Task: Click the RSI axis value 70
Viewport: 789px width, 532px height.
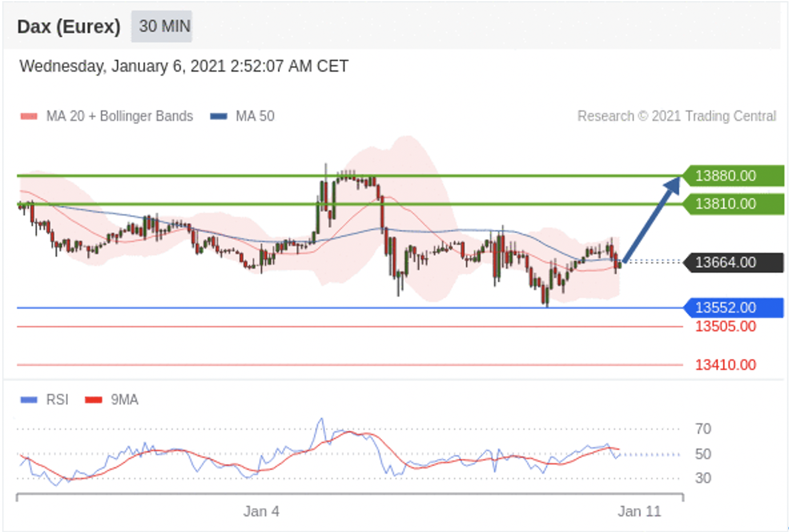Action: [703, 429]
